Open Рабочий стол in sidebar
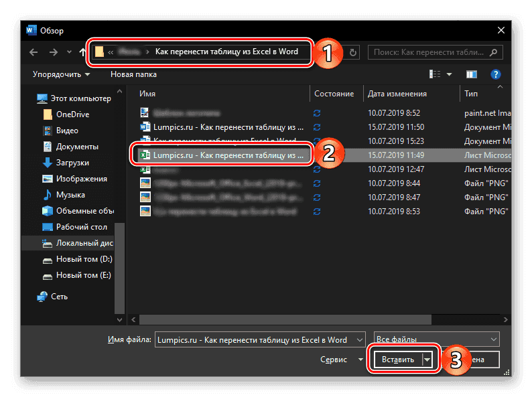Image resolution: width=532 pixels, height=397 pixels. (74, 227)
